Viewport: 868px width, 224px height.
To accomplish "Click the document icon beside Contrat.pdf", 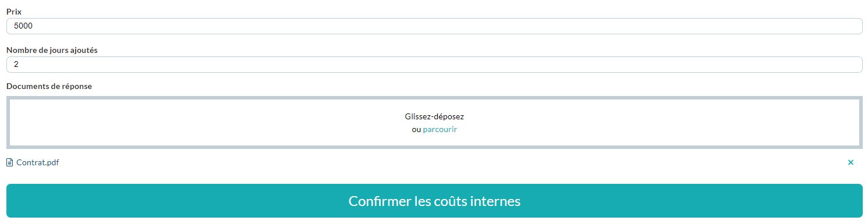I will point(9,163).
